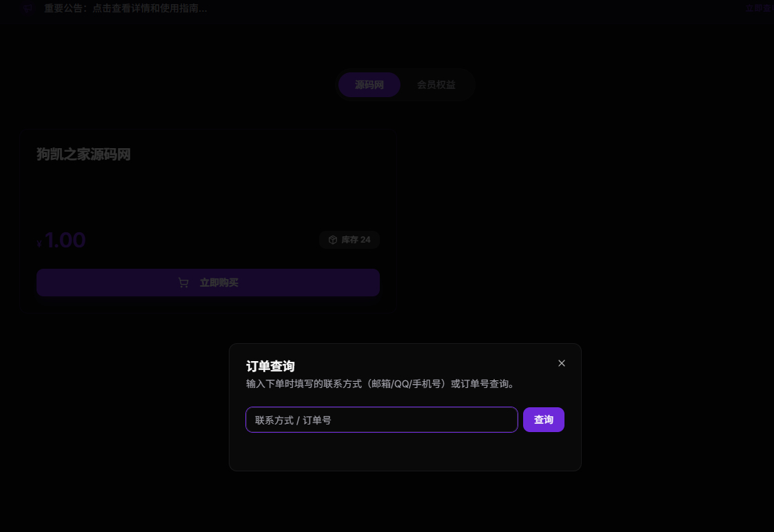
Task: Click the shopping cart icon in 立即购买 button
Action: pyautogui.click(x=183, y=283)
